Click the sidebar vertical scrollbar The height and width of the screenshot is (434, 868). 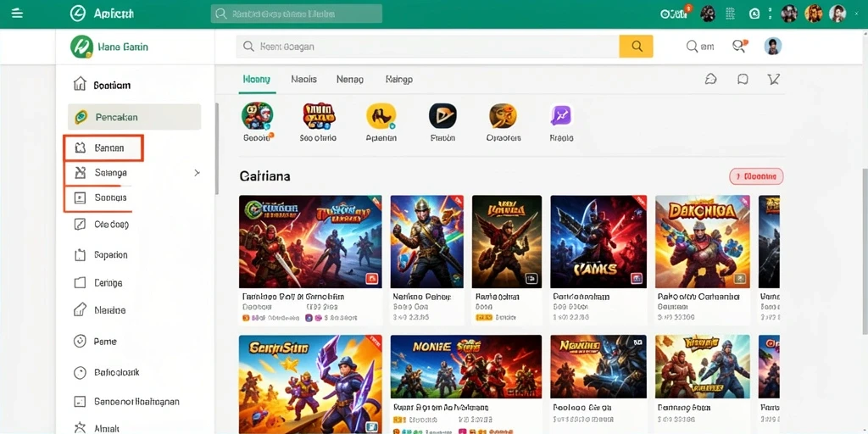216,148
